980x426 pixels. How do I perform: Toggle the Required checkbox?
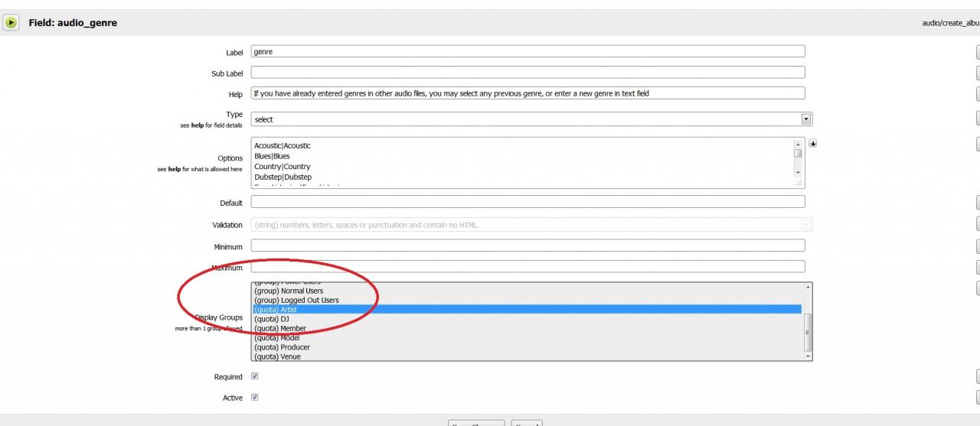pyautogui.click(x=255, y=376)
